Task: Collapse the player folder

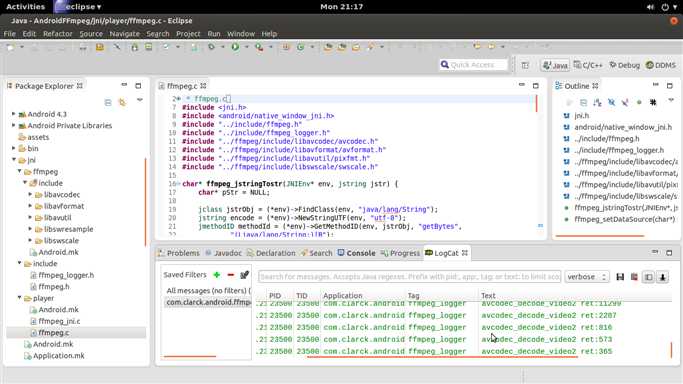Action: click(19, 297)
